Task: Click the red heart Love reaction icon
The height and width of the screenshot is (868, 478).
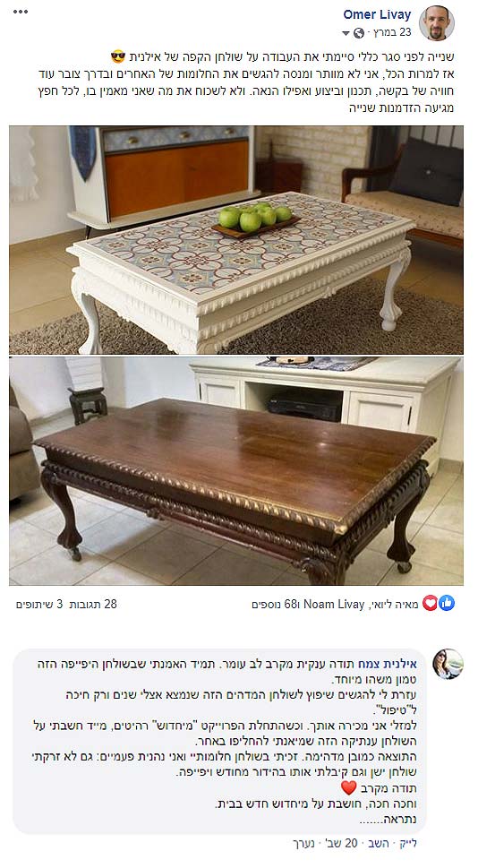Action: pyautogui.click(x=431, y=604)
